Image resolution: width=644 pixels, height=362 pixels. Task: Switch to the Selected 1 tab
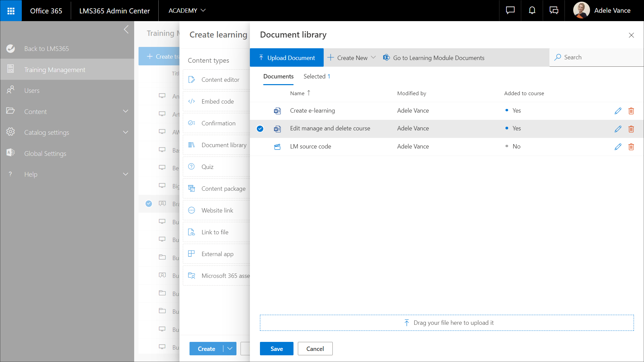pyautogui.click(x=317, y=76)
